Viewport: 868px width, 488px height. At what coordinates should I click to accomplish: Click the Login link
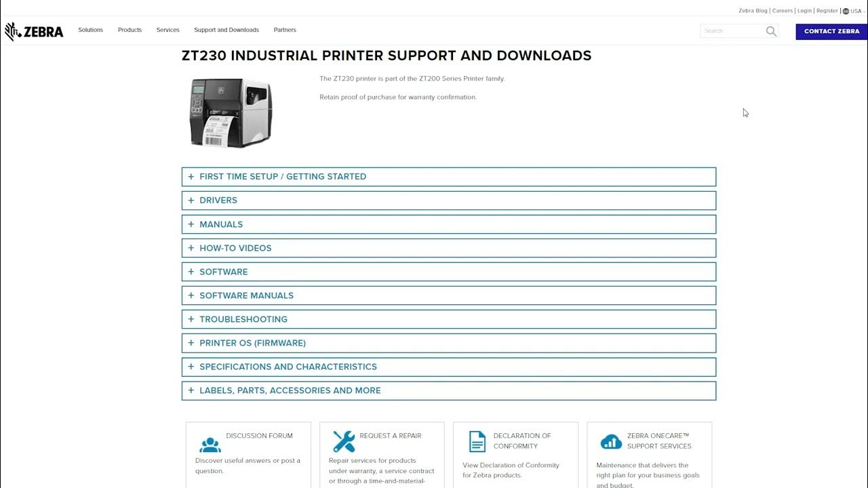[804, 11]
